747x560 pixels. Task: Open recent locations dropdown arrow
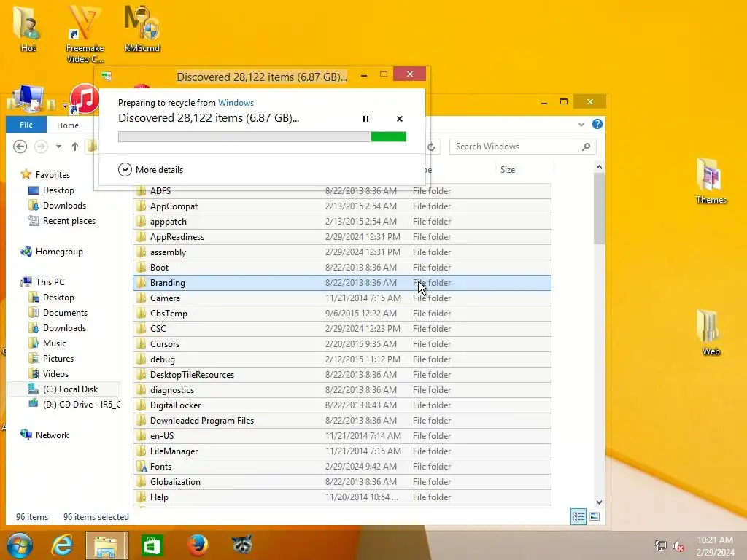pyautogui.click(x=58, y=147)
